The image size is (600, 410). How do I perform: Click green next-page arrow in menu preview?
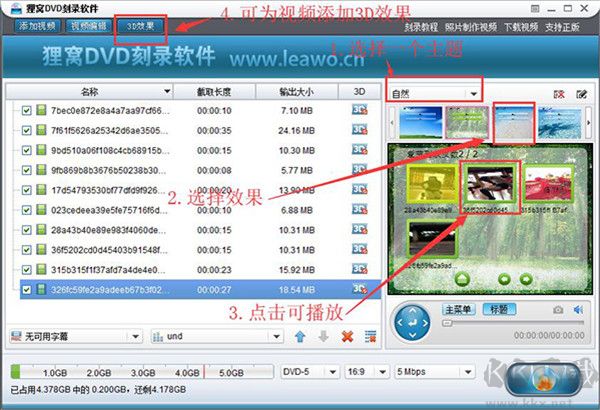click(x=527, y=280)
